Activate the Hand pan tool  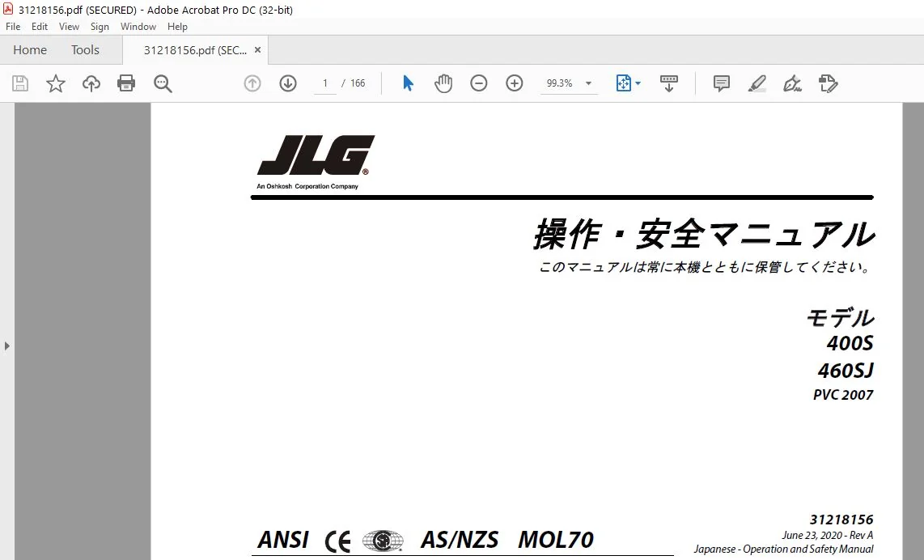click(x=443, y=83)
